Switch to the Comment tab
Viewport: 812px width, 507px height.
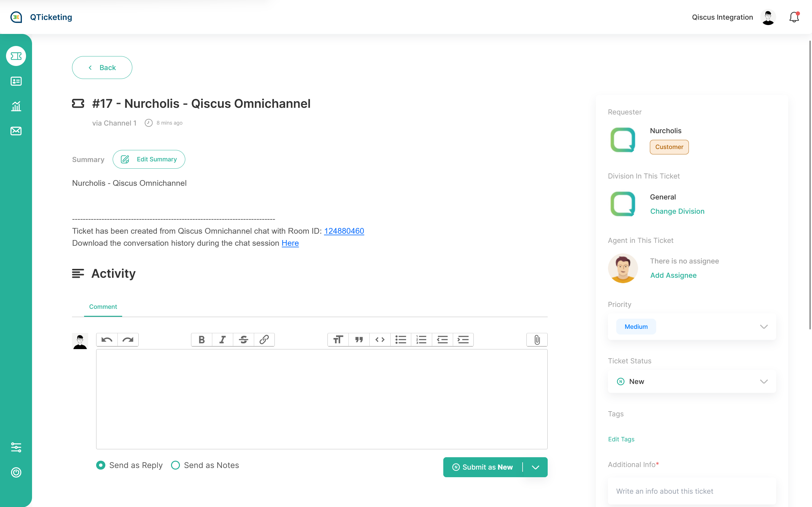[x=103, y=307]
